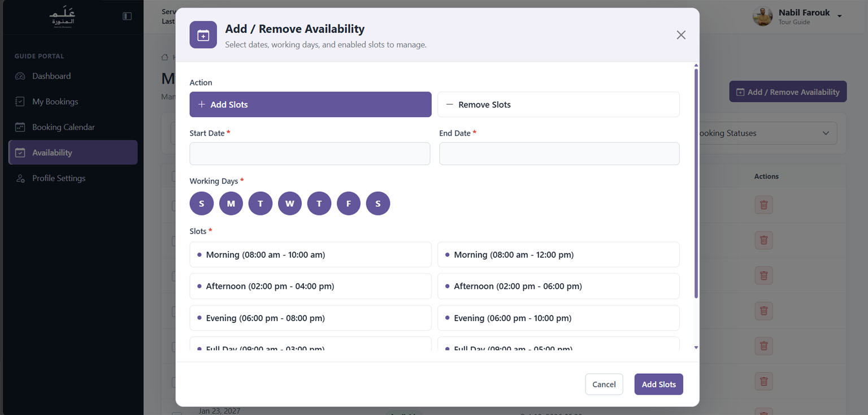868x415 pixels.
Task: Click the End Date input field
Action: (x=559, y=154)
